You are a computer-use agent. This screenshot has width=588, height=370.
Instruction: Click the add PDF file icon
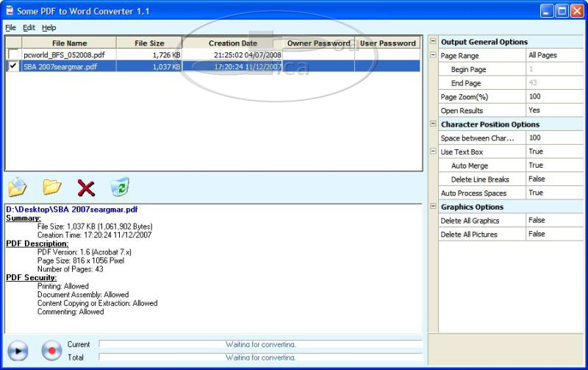tap(18, 188)
